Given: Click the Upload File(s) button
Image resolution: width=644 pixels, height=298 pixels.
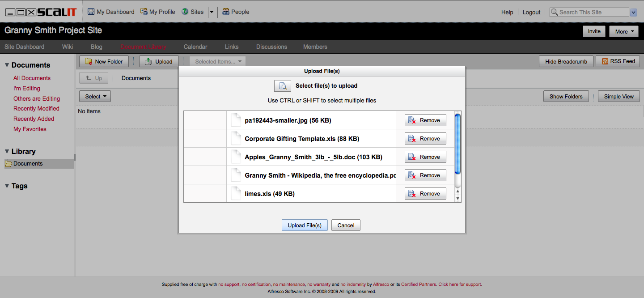Looking at the screenshot, I should tap(305, 225).
